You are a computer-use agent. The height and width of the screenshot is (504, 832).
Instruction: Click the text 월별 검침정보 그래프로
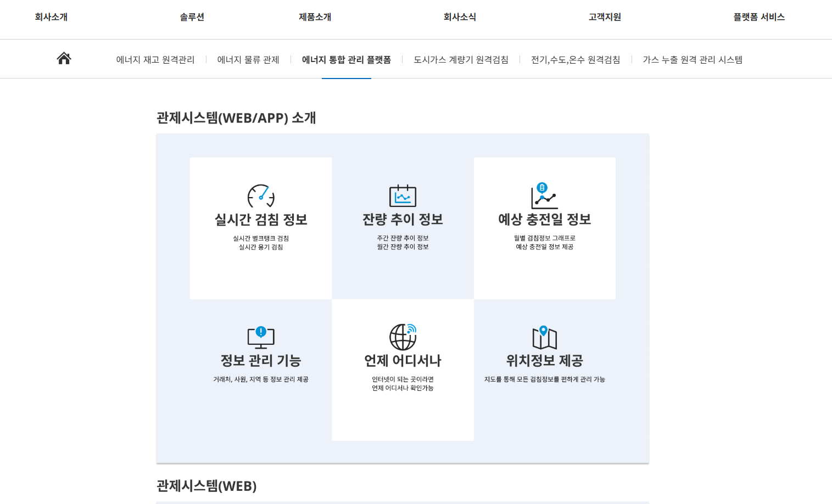point(544,238)
